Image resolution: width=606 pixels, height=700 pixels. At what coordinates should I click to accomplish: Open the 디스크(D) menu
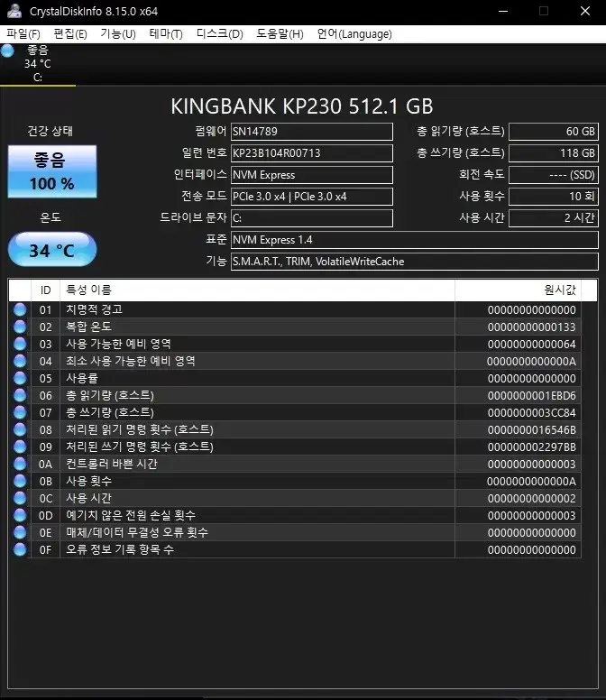point(219,34)
